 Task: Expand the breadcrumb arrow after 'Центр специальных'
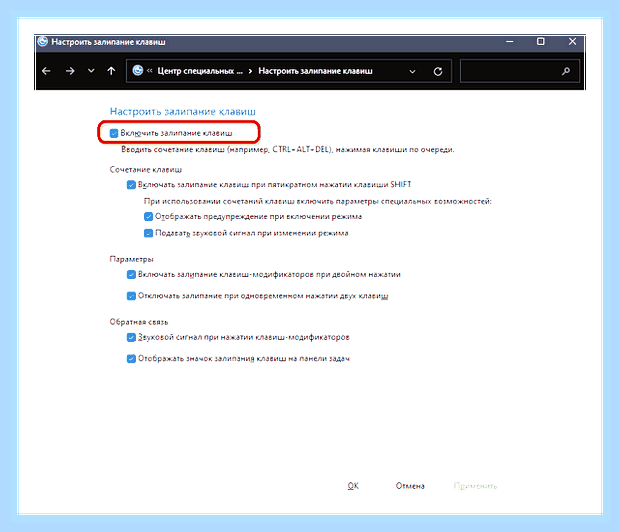click(x=250, y=71)
